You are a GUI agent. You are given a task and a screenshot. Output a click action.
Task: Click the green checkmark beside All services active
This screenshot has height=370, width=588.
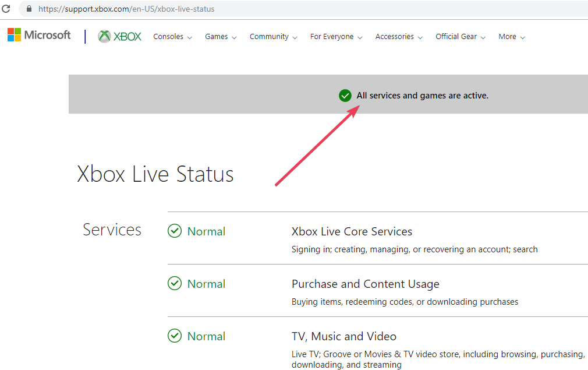(345, 96)
